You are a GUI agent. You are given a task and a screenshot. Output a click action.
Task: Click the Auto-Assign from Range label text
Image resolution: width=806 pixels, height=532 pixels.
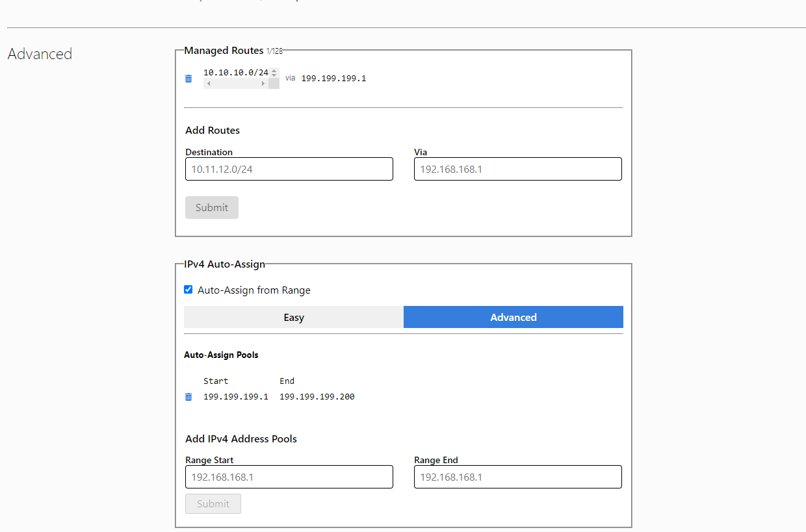point(254,290)
